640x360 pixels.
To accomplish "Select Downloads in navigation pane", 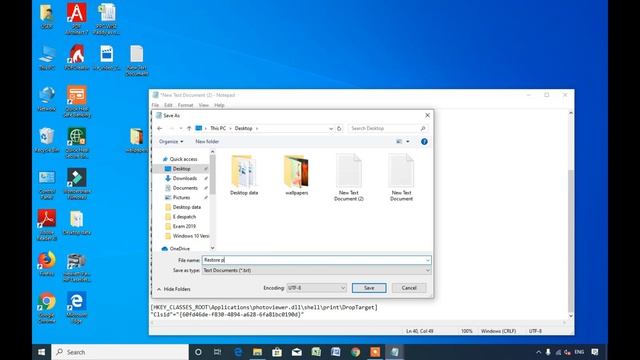I will click(x=184, y=178).
